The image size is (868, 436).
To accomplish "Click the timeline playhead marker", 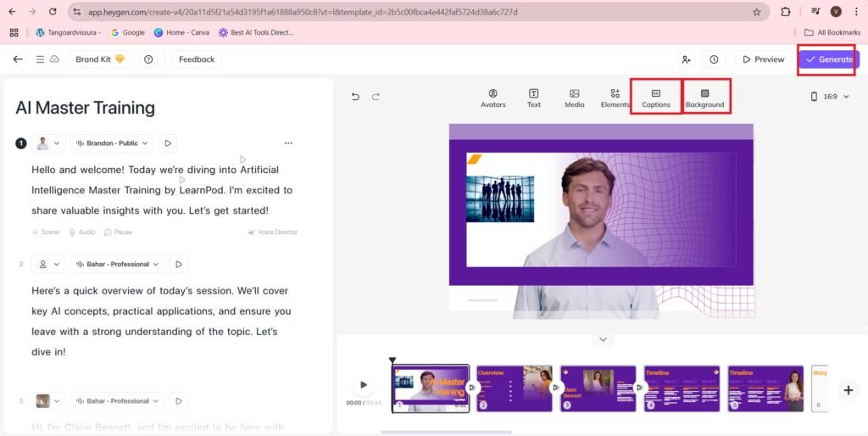I will [x=392, y=361].
